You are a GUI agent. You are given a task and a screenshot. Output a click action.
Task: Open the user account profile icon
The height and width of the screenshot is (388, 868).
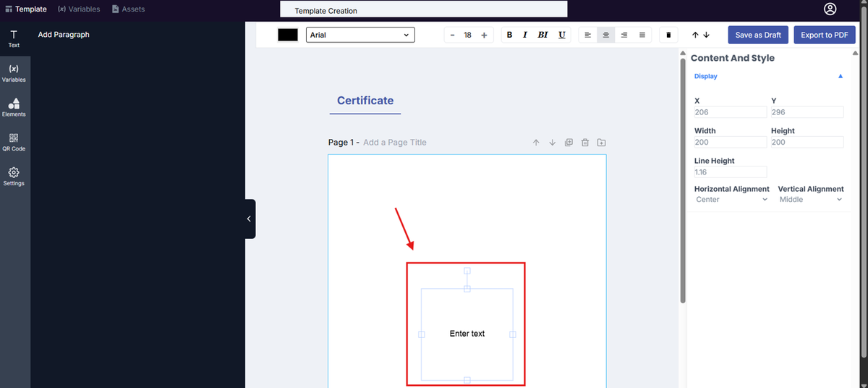[x=830, y=9]
